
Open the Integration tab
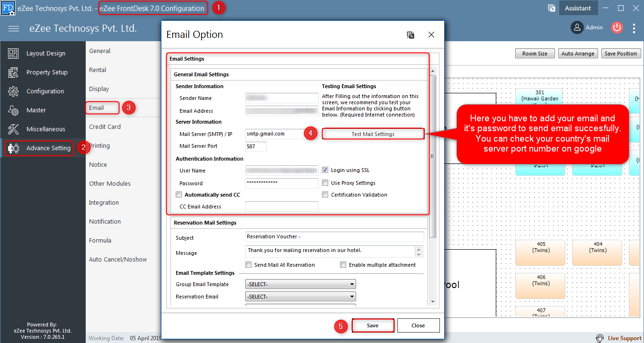tap(104, 203)
